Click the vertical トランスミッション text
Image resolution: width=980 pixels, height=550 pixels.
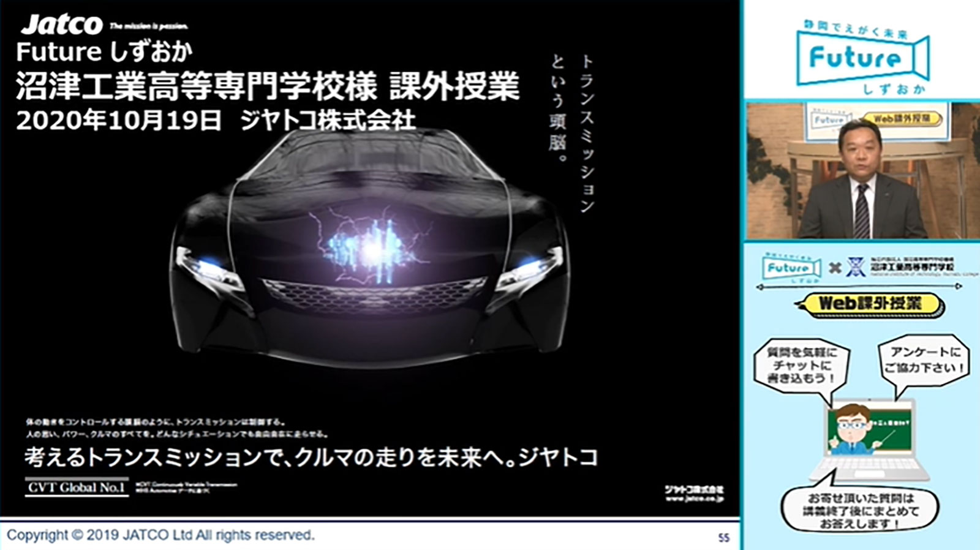pyautogui.click(x=587, y=134)
